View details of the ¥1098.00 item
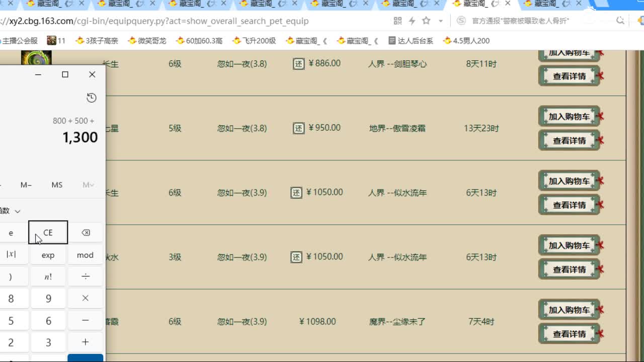This screenshot has height=362, width=644. (x=569, y=333)
